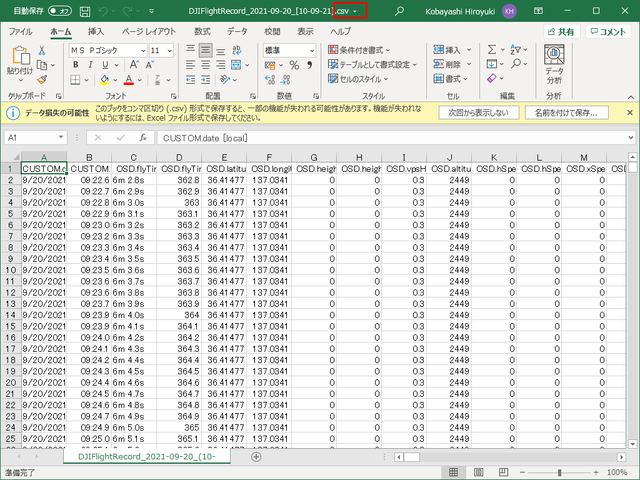
Task: Align text to the top
Action: click(190, 50)
